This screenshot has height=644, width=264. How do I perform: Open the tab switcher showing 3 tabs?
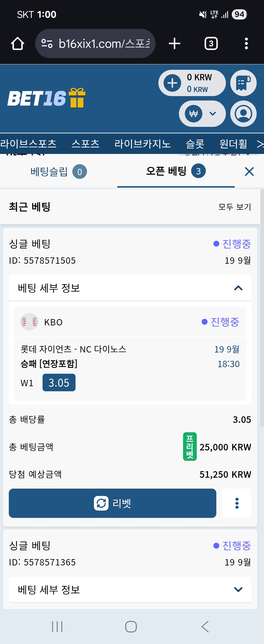point(211,43)
